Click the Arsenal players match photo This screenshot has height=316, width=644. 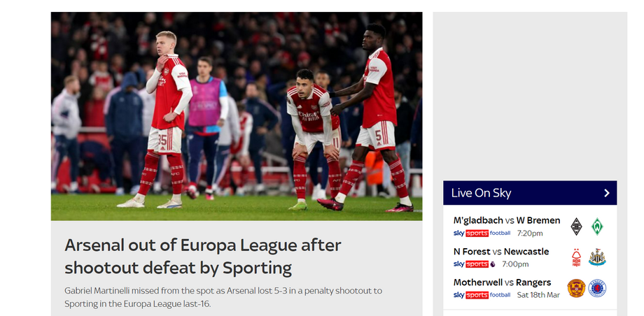coord(237,116)
